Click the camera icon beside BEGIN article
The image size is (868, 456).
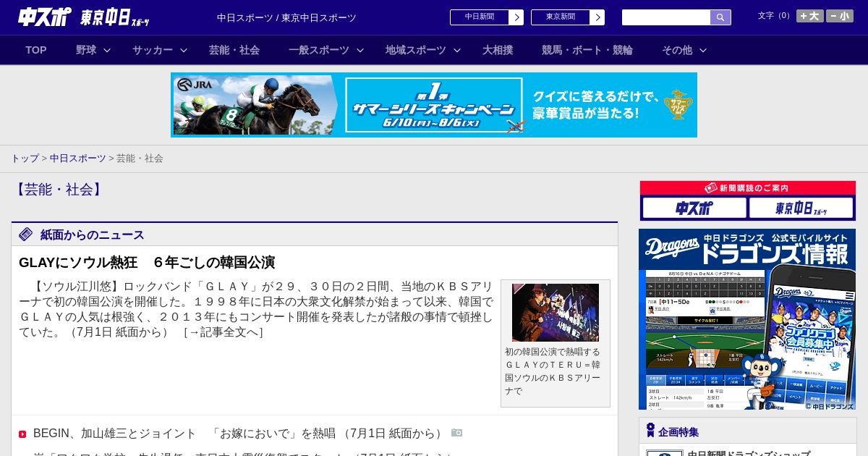pyautogui.click(x=456, y=433)
